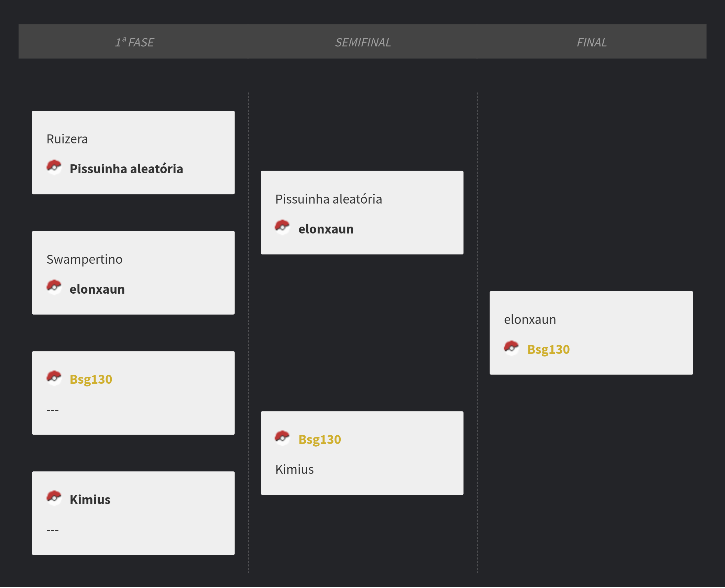Click the Pokéball icon next to Bsg130 in the Semifinal
Screen dimensions: 725x588
pos(282,438)
